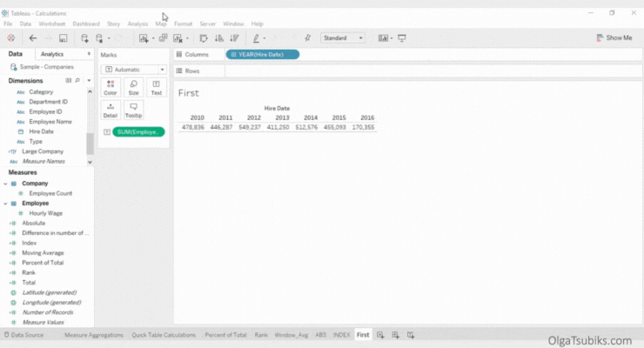Viewport: 644px width, 348px height.
Task: Open the Size card in Marks
Action: pyautogui.click(x=133, y=87)
